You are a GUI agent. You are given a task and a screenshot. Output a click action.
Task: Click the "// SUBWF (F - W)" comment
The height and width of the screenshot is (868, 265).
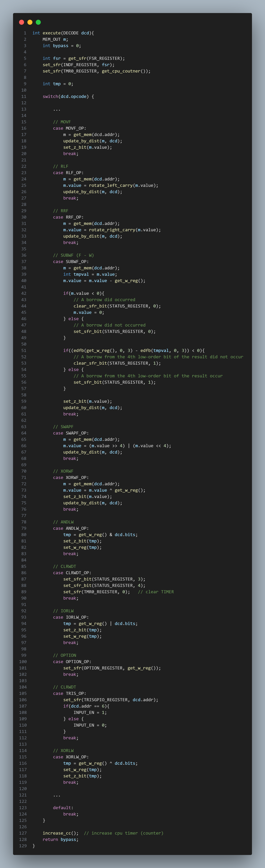point(73,255)
